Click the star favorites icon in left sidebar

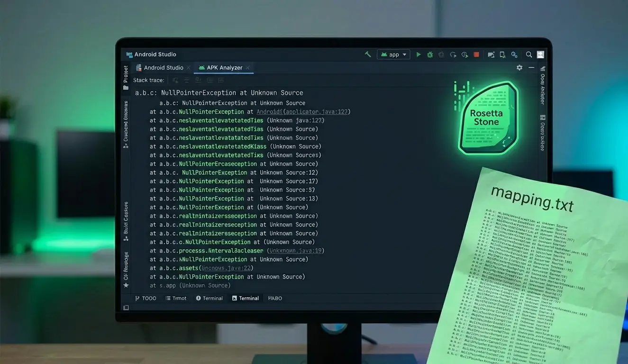pos(126,285)
